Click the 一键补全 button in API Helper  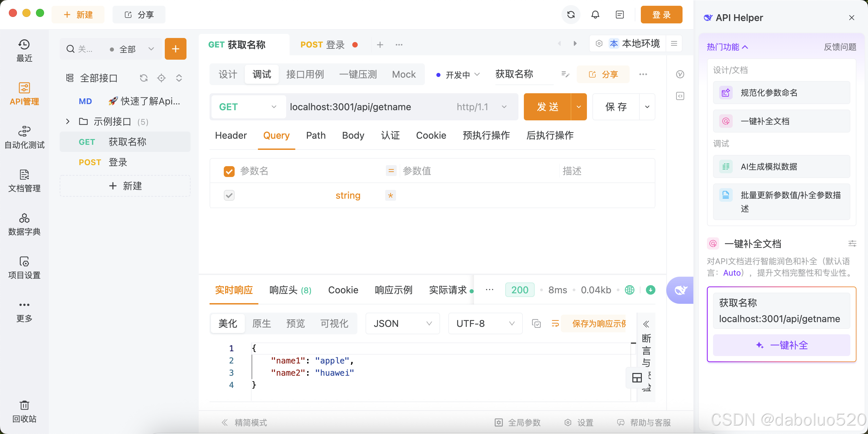point(782,345)
